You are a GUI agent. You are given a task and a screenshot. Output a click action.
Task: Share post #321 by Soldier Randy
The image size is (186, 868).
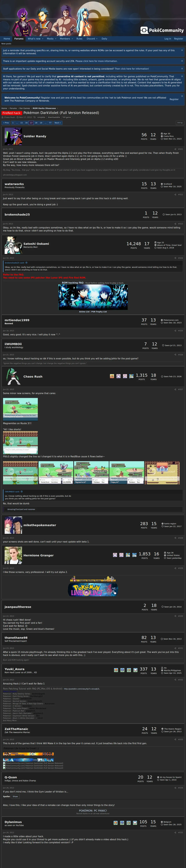175,149
